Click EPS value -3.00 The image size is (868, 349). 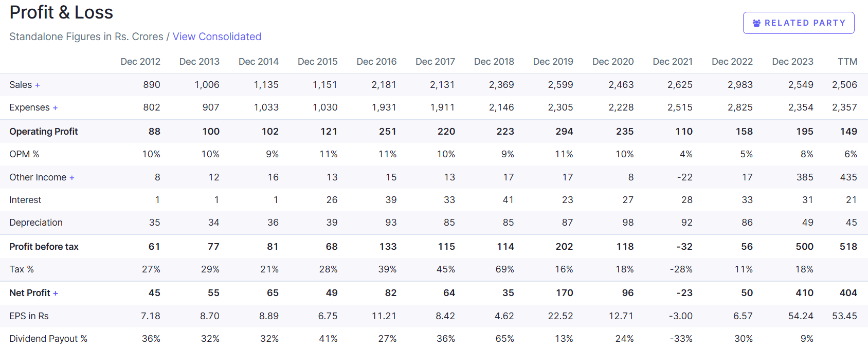point(681,316)
